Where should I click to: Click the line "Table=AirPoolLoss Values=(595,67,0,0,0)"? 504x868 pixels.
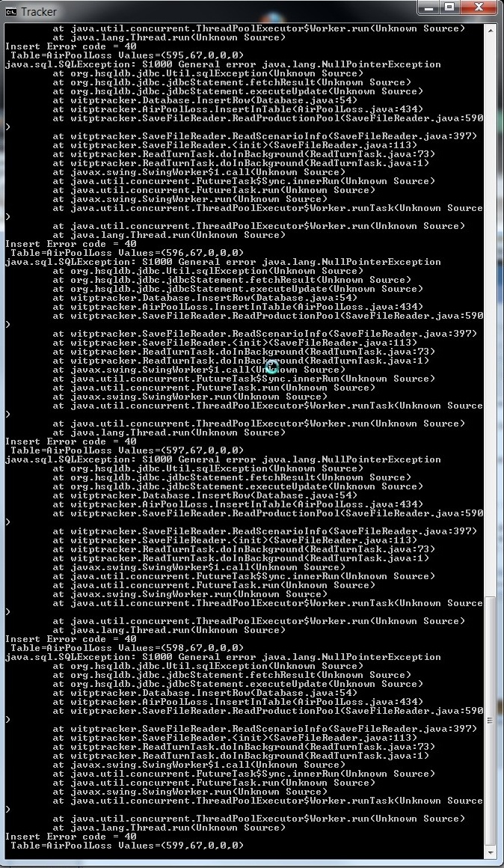(x=126, y=55)
